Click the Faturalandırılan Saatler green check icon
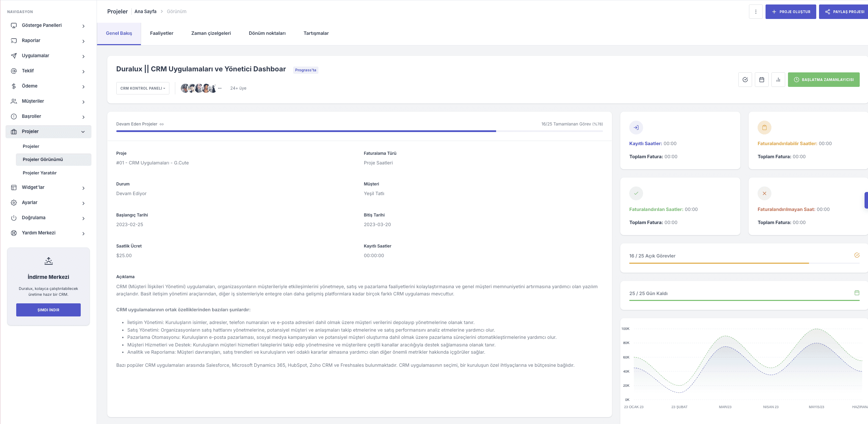Image resolution: width=868 pixels, height=424 pixels. coord(636,193)
